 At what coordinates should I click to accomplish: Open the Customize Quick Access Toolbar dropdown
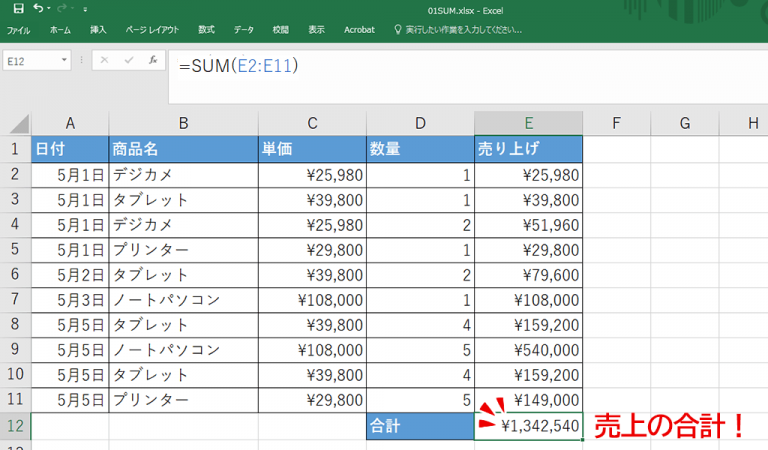pyautogui.click(x=85, y=9)
